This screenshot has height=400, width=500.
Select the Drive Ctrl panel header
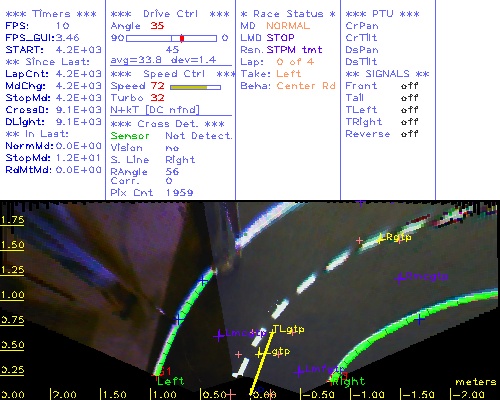[170, 14]
